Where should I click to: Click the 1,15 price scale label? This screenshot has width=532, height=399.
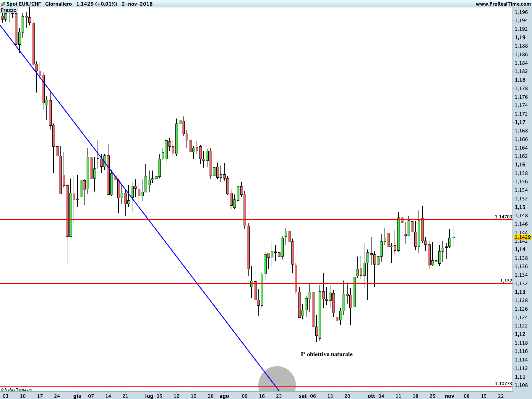point(520,207)
